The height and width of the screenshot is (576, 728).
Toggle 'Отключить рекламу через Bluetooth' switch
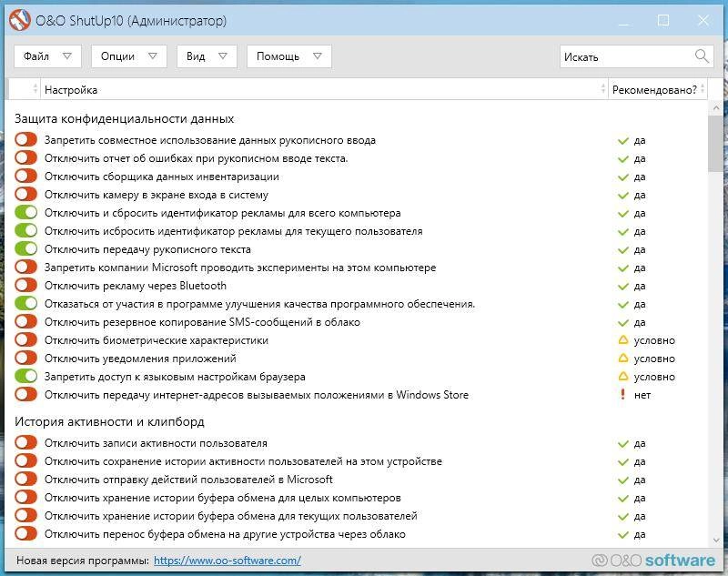click(25, 285)
